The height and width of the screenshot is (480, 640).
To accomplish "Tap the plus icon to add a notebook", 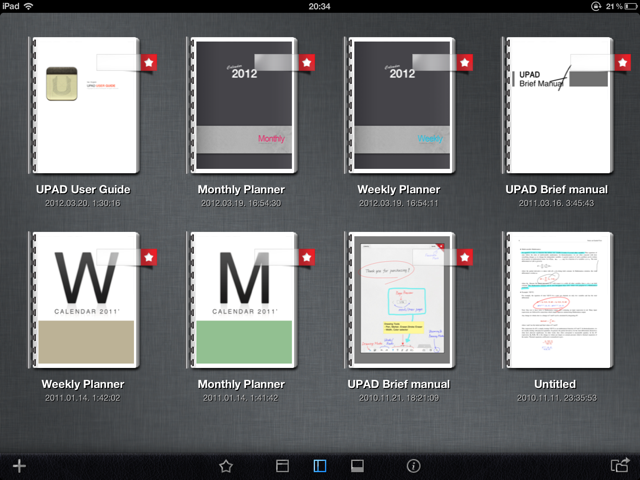I will click(x=19, y=466).
